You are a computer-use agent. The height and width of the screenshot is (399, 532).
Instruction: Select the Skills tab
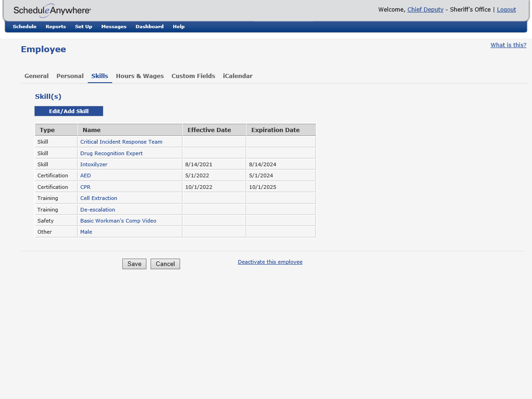pos(100,76)
